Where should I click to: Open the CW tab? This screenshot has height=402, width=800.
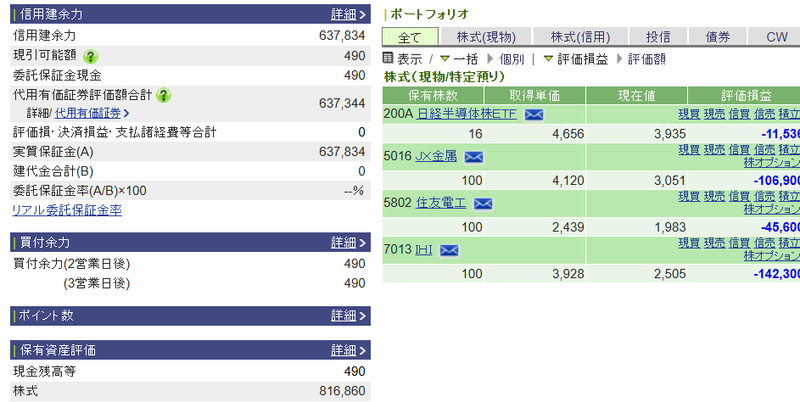pyautogui.click(x=776, y=37)
